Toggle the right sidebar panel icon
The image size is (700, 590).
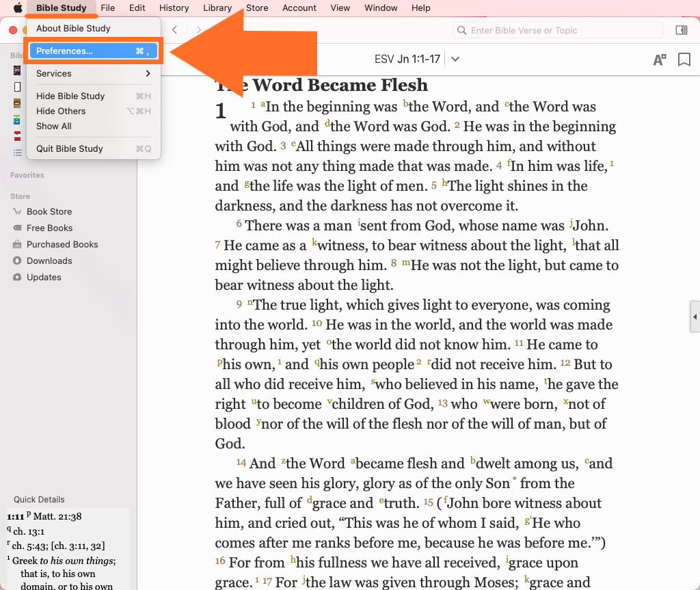pos(681,30)
